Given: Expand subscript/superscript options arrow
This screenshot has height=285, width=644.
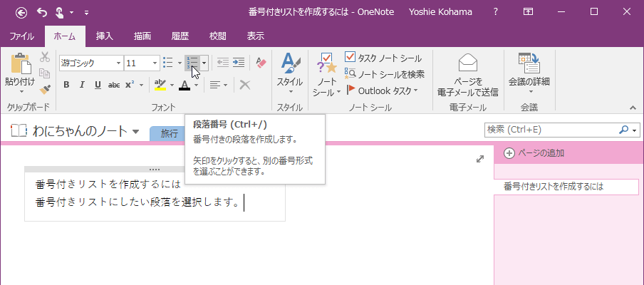Looking at the screenshot, I should [x=141, y=85].
